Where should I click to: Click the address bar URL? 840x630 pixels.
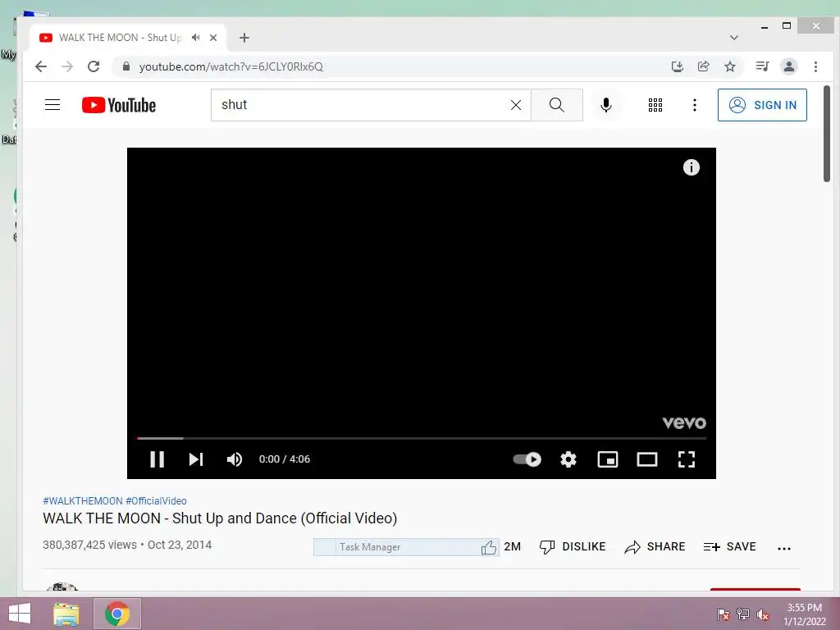click(231, 66)
